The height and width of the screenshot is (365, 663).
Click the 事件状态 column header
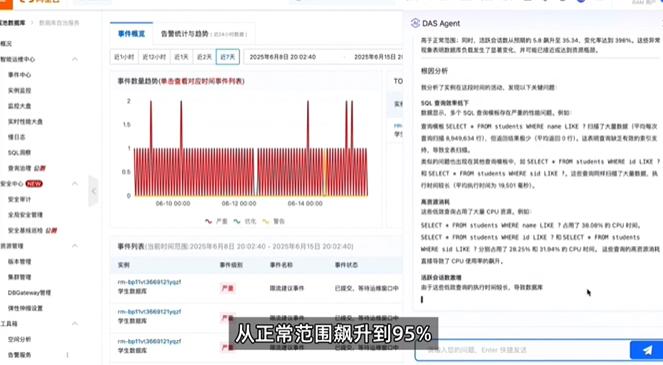[x=346, y=265]
